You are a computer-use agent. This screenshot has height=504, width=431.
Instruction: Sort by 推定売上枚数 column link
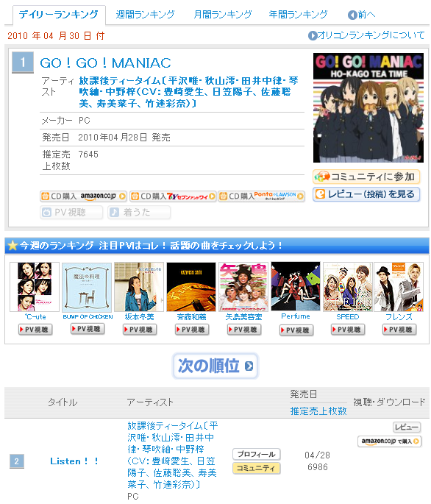[x=318, y=411]
